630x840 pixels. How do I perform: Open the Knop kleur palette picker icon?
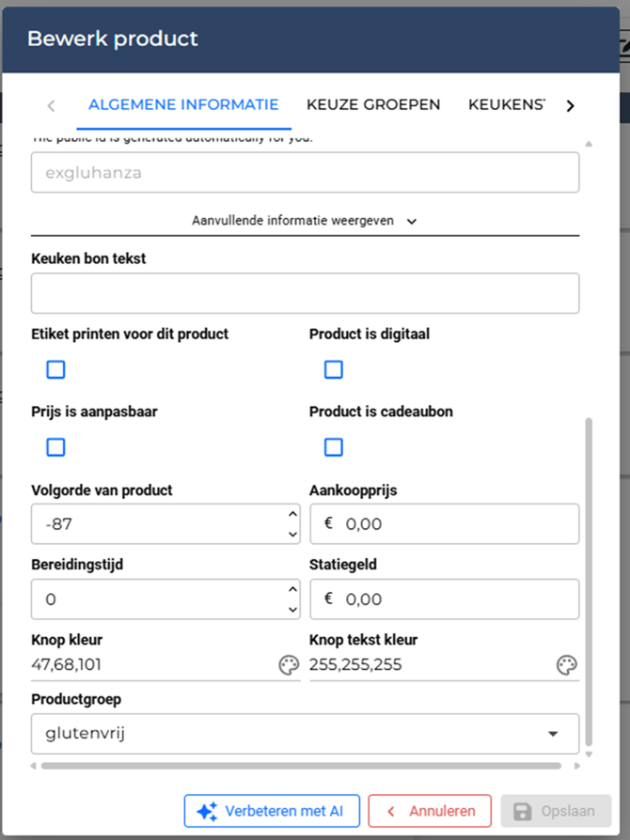point(288,665)
